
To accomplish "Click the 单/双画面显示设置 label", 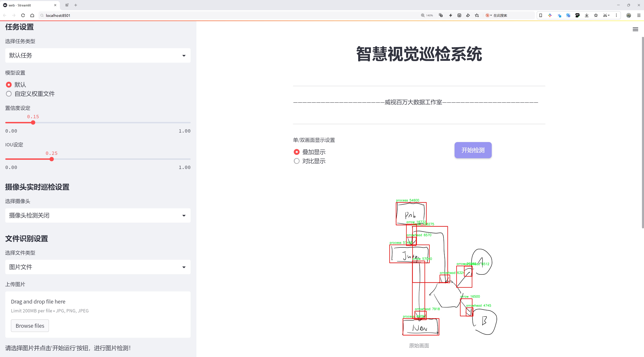I will pyautogui.click(x=314, y=140).
